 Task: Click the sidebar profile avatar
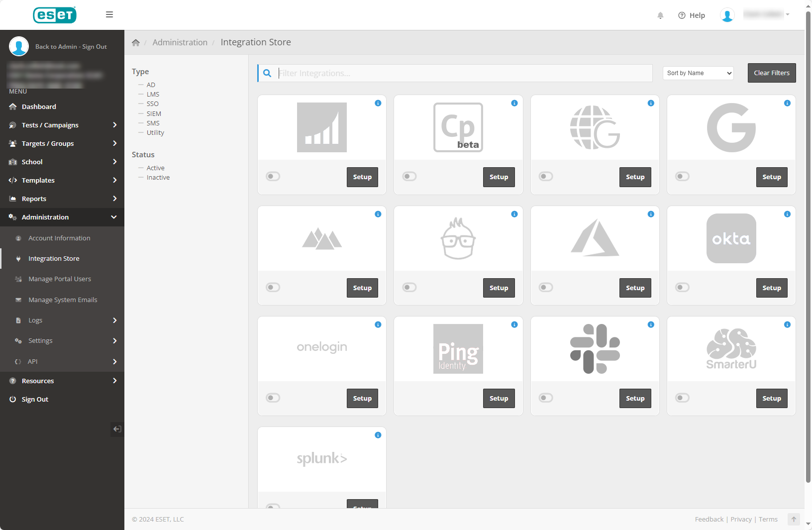coord(19,46)
